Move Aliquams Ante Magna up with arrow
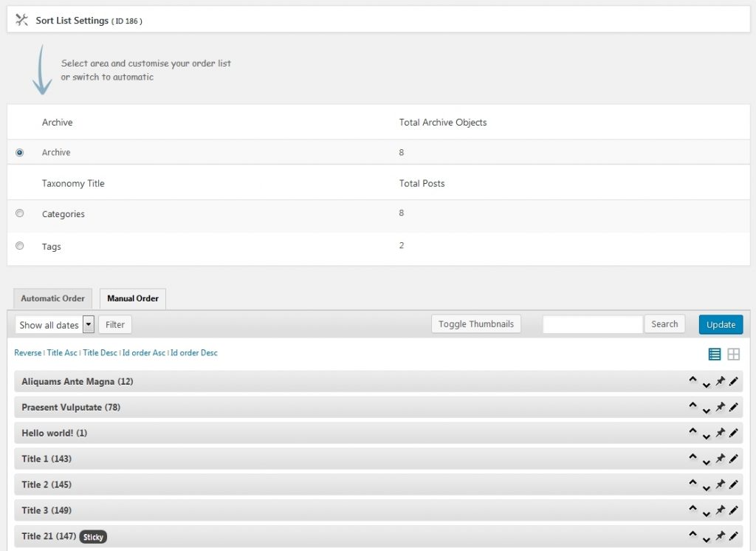Image resolution: width=756 pixels, height=551 pixels. [x=693, y=380]
